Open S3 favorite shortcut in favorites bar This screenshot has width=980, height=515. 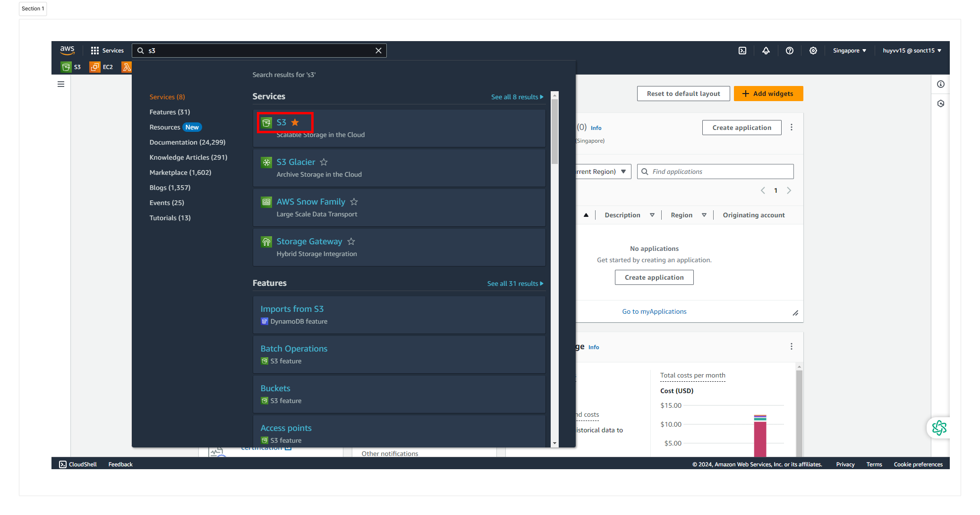pyautogui.click(x=71, y=67)
